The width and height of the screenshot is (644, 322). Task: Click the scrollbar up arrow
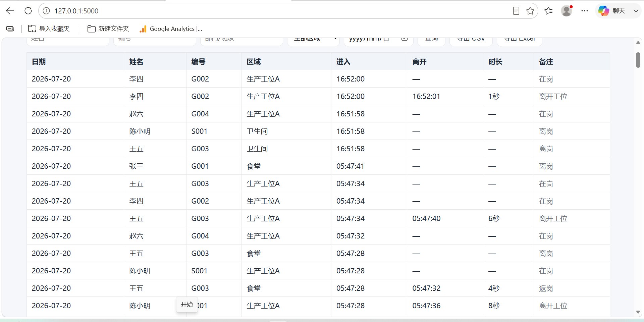638,43
